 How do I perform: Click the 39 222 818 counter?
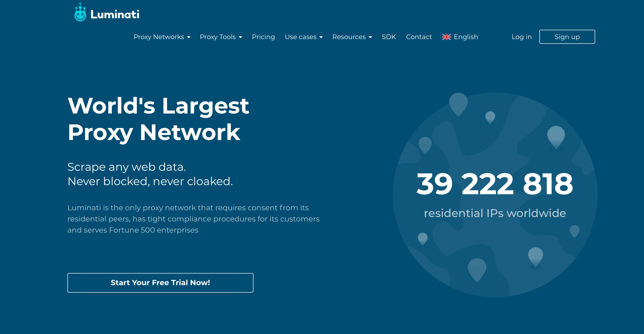click(495, 184)
